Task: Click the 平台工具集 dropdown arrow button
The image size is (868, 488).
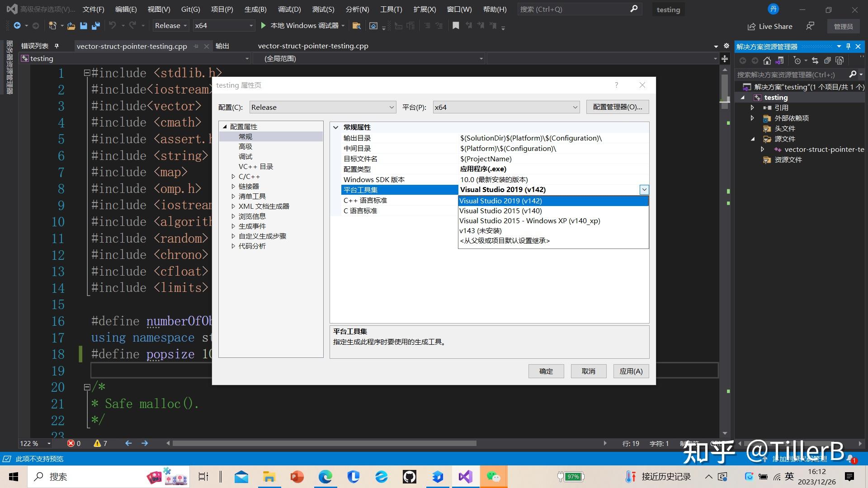Action: point(644,190)
